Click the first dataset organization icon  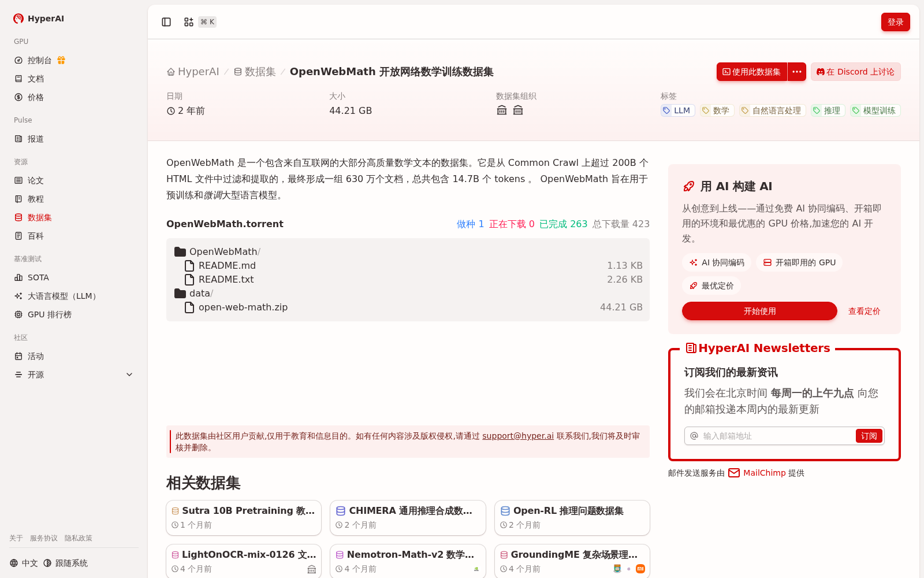tap(502, 110)
